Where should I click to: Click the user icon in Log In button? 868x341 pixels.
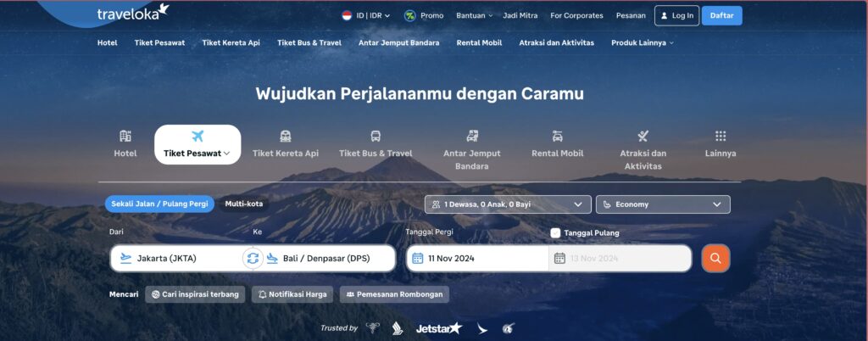(665, 15)
